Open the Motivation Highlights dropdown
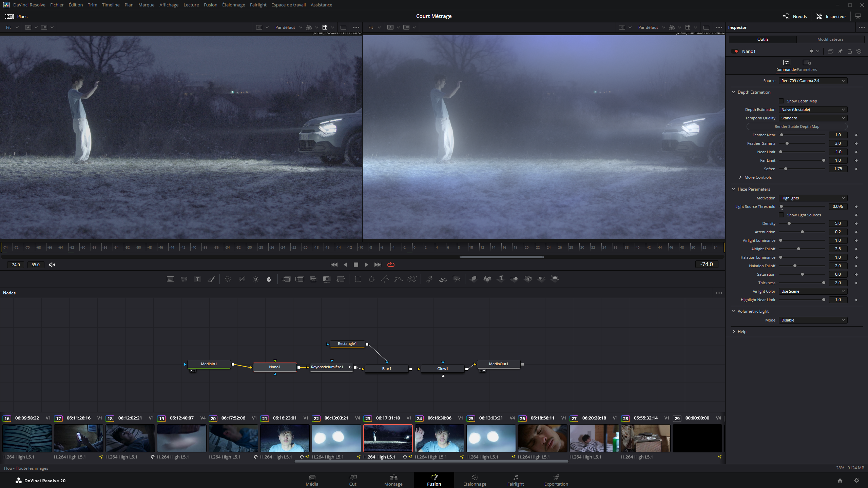This screenshot has width=868, height=488. click(813, 198)
